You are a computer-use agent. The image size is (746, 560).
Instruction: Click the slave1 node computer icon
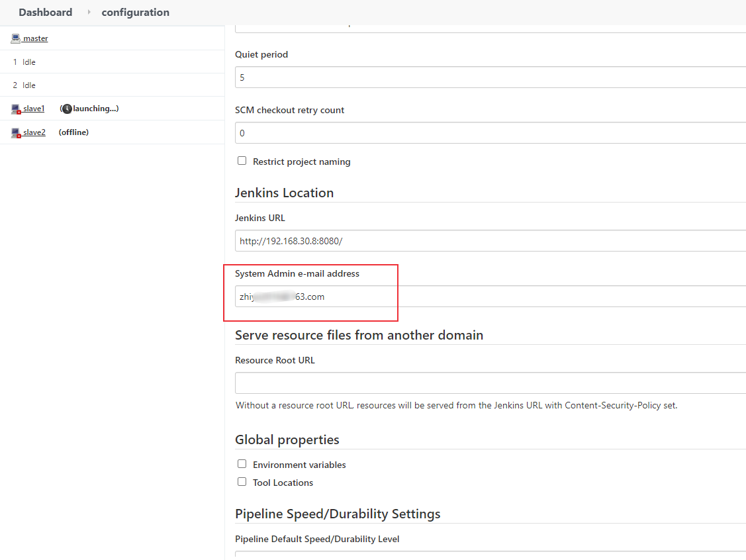click(x=15, y=108)
